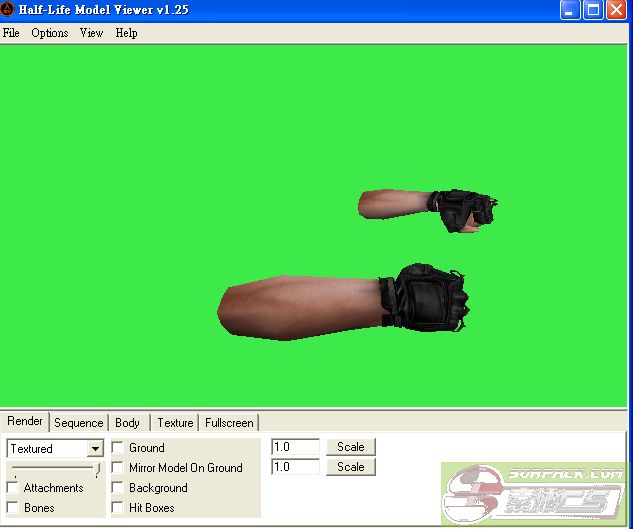The height and width of the screenshot is (529, 633).
Task: Enable the Background checkbox
Action: tap(117, 487)
